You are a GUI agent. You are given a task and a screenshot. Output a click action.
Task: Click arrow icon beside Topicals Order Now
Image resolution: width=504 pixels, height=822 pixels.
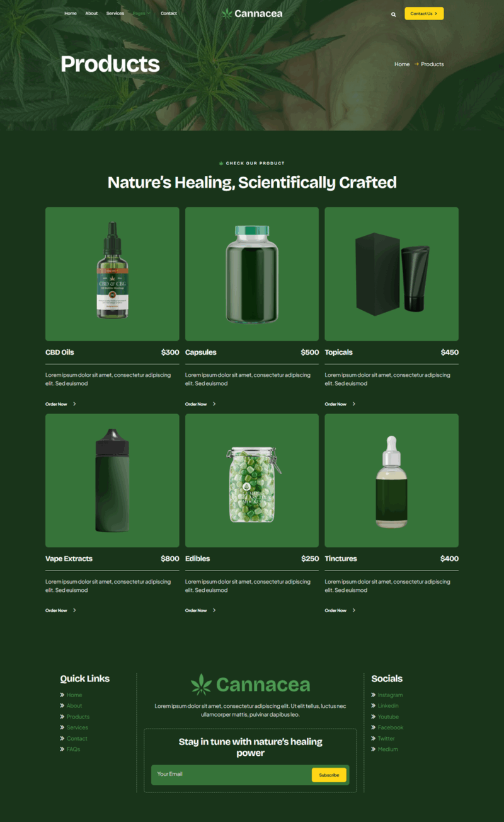point(354,404)
